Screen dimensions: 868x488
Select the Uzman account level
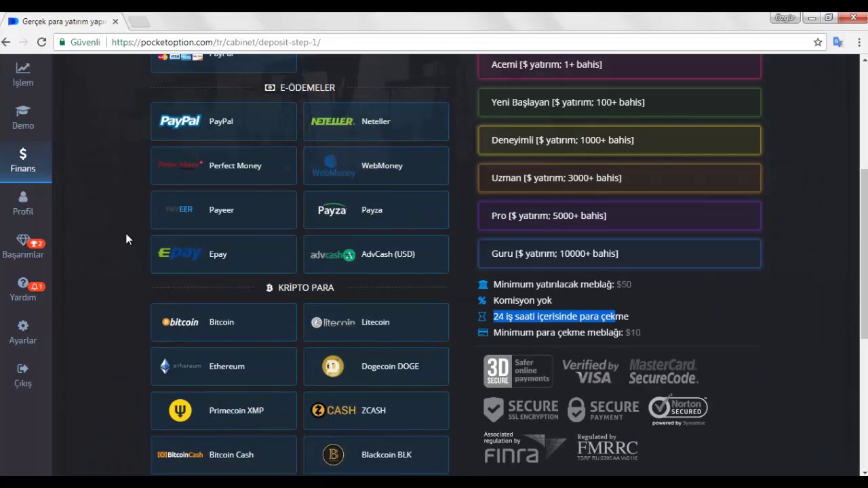point(619,178)
